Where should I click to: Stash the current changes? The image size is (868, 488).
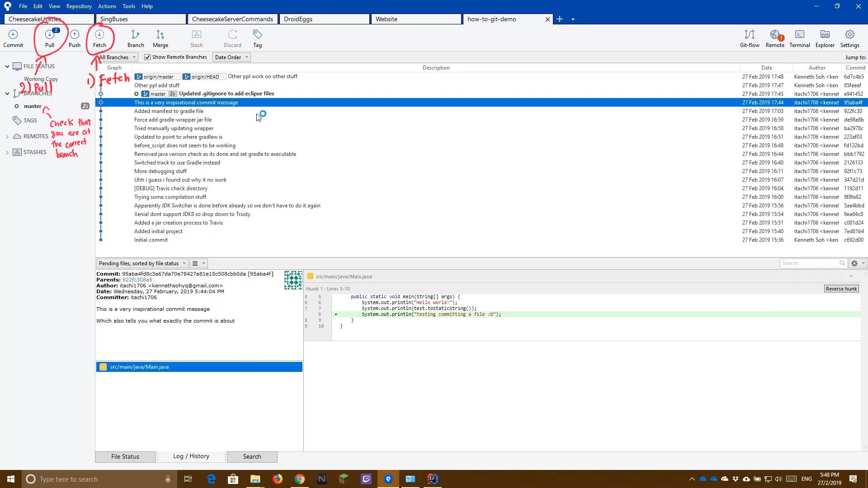point(196,38)
